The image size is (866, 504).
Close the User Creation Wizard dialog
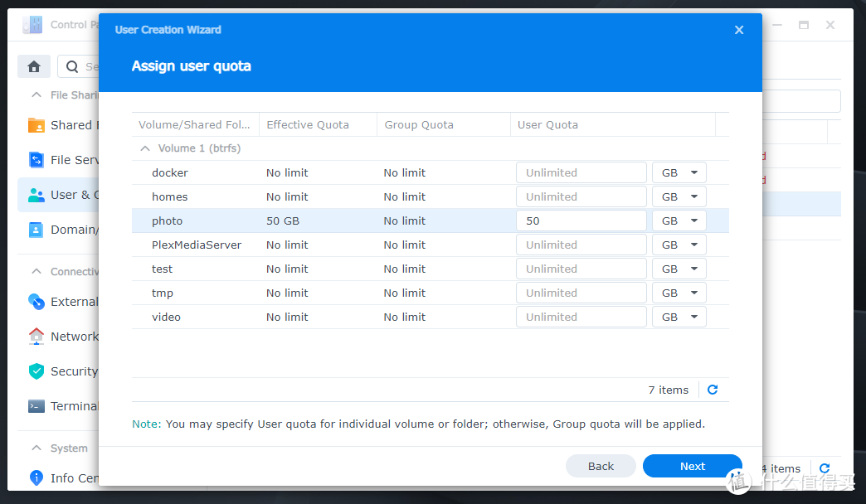739,30
